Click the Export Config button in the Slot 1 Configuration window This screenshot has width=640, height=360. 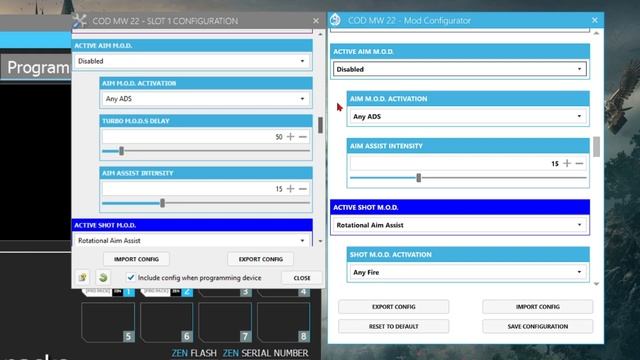click(261, 259)
